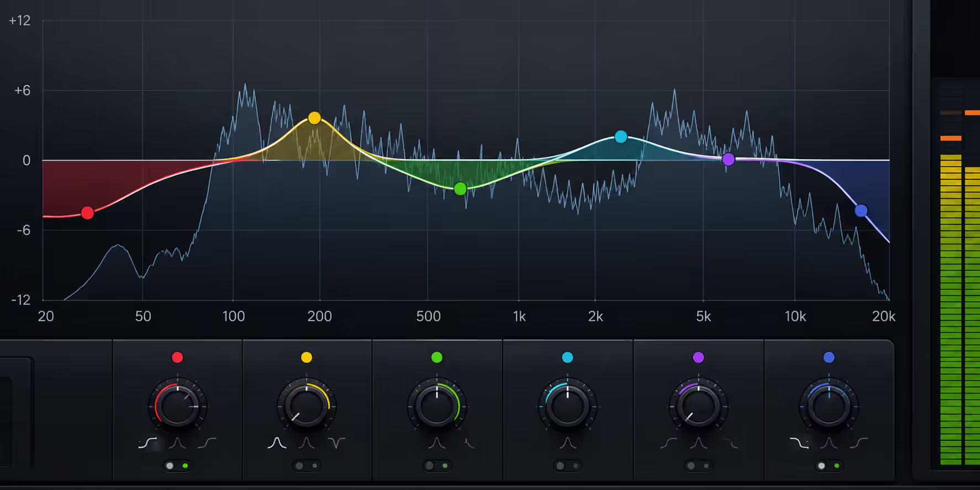Click the 20 frequency axis label
Screen dimensions: 980x490
click(x=46, y=316)
